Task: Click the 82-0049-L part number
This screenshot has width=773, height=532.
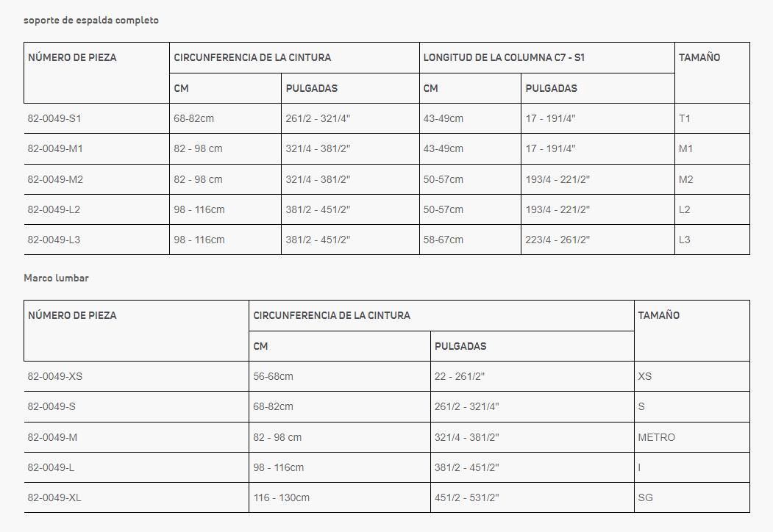Action: (51, 467)
